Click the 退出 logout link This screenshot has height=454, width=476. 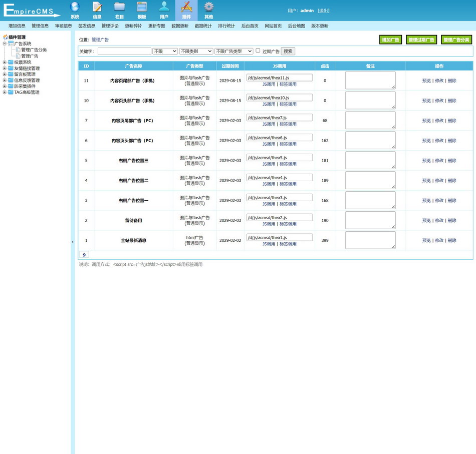click(x=324, y=11)
